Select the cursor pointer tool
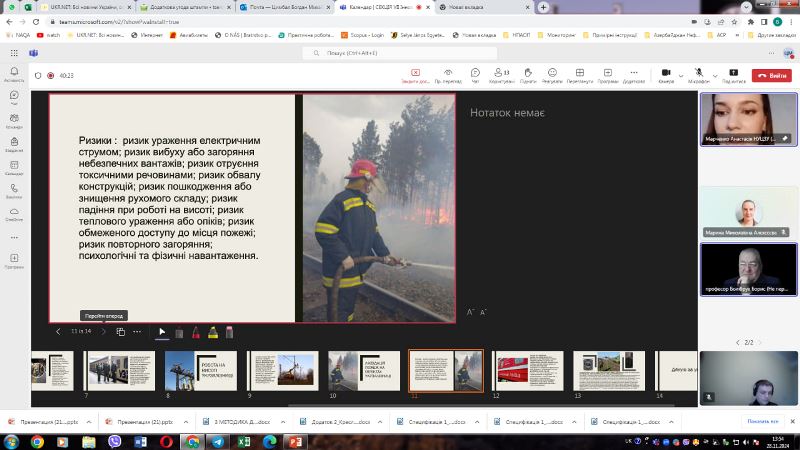The height and width of the screenshot is (450, 800). pyautogui.click(x=162, y=332)
